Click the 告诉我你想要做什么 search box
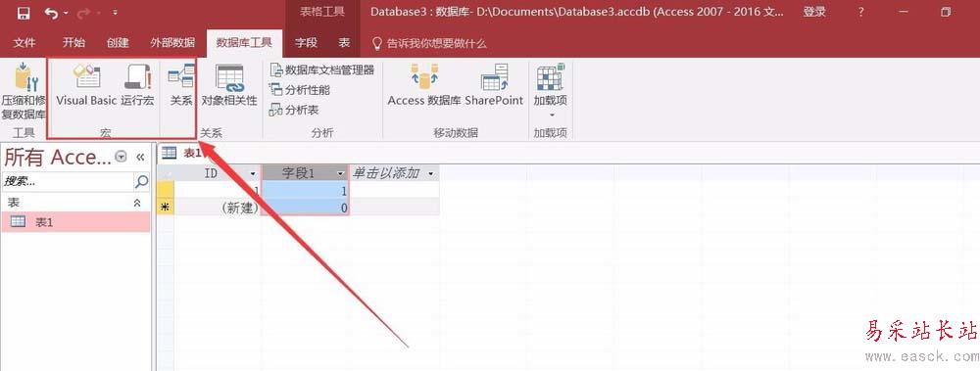980x371 pixels. [429, 43]
